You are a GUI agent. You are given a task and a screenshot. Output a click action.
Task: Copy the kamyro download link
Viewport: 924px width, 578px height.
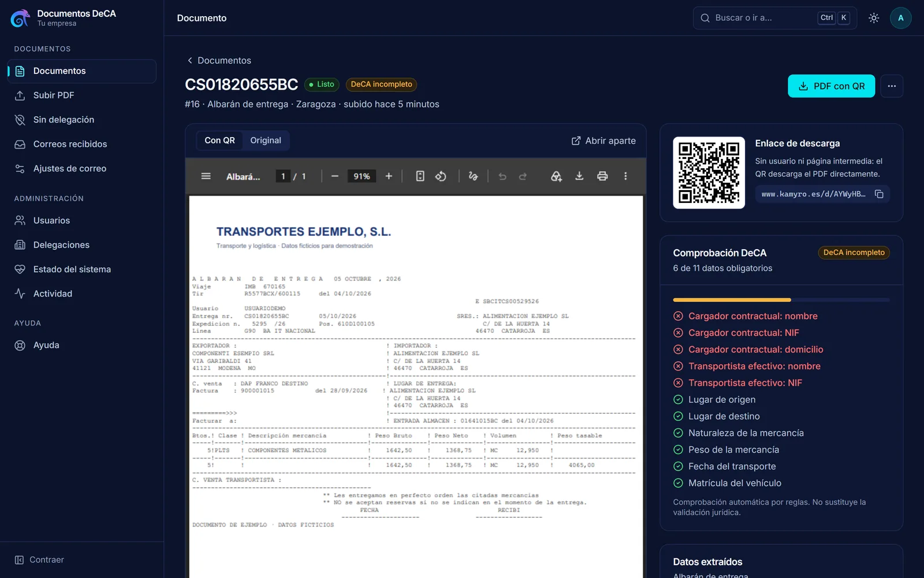[879, 194]
